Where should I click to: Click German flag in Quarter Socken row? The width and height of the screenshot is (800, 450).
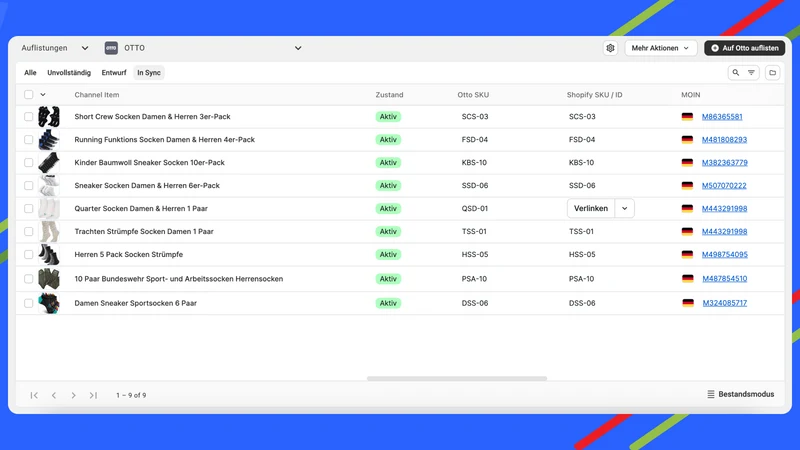point(687,209)
